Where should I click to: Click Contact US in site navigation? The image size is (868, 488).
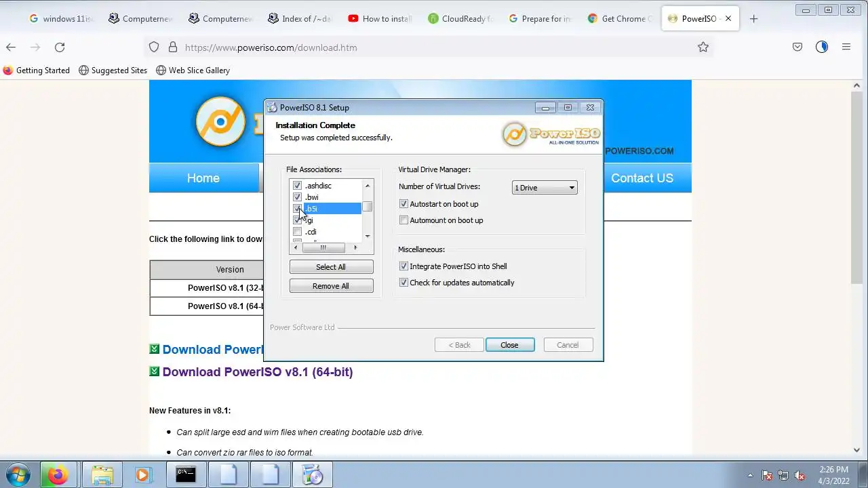(642, 178)
